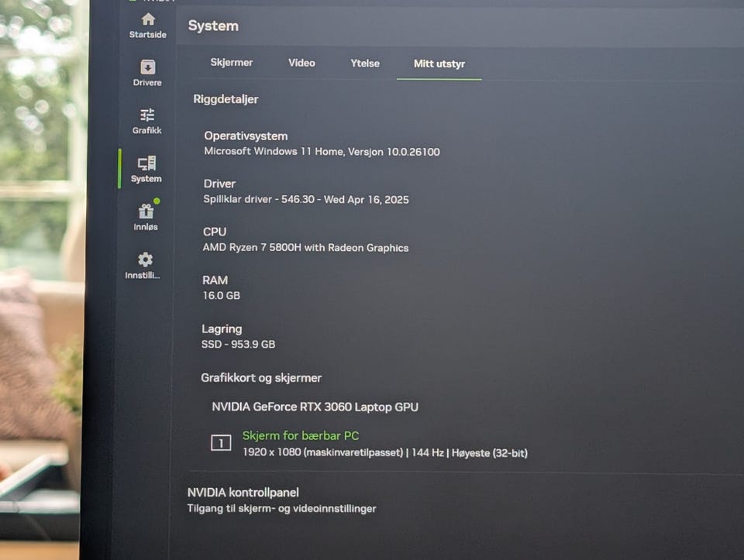Click the Grafikkort og skjermer heading
Screen dimensions: 744x560
(x=261, y=378)
